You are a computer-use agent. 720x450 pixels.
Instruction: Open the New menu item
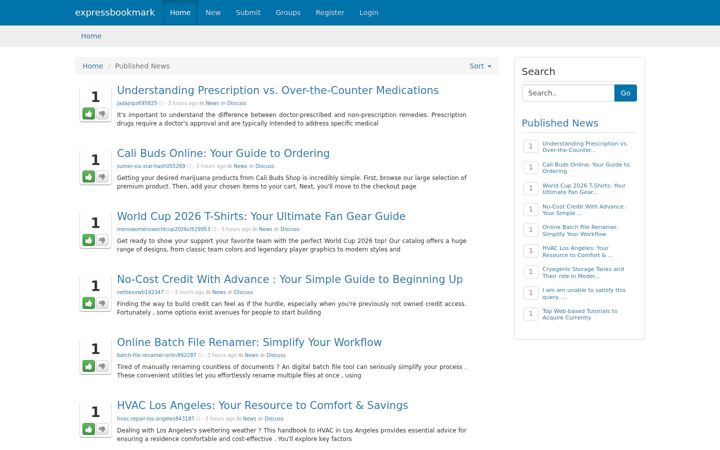213,12
